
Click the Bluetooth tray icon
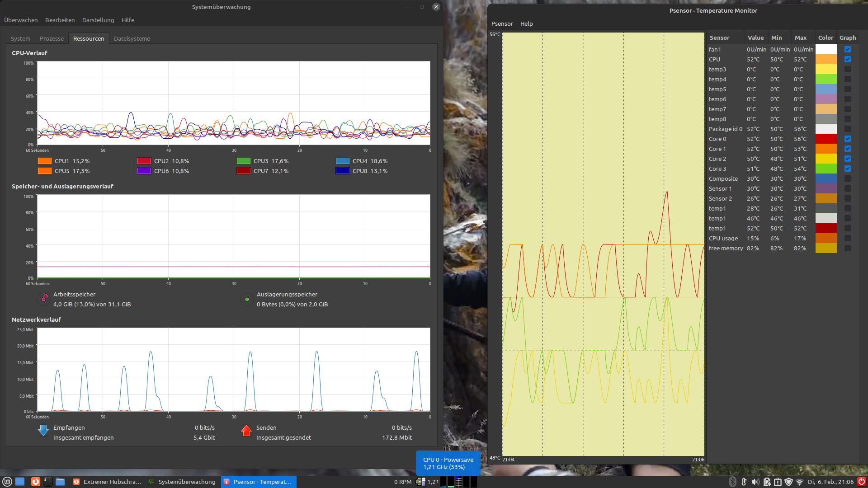click(733, 482)
